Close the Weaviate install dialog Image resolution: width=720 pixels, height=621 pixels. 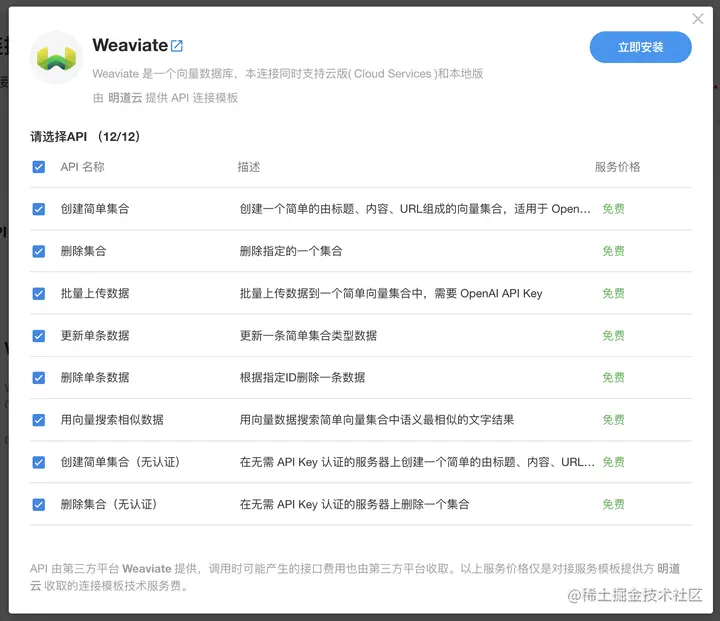click(x=698, y=19)
